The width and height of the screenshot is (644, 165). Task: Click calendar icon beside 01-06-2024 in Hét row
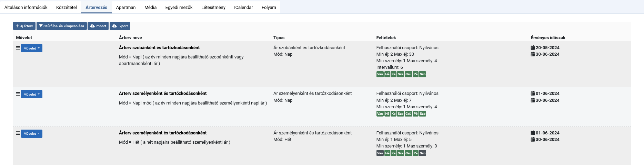click(x=533, y=133)
